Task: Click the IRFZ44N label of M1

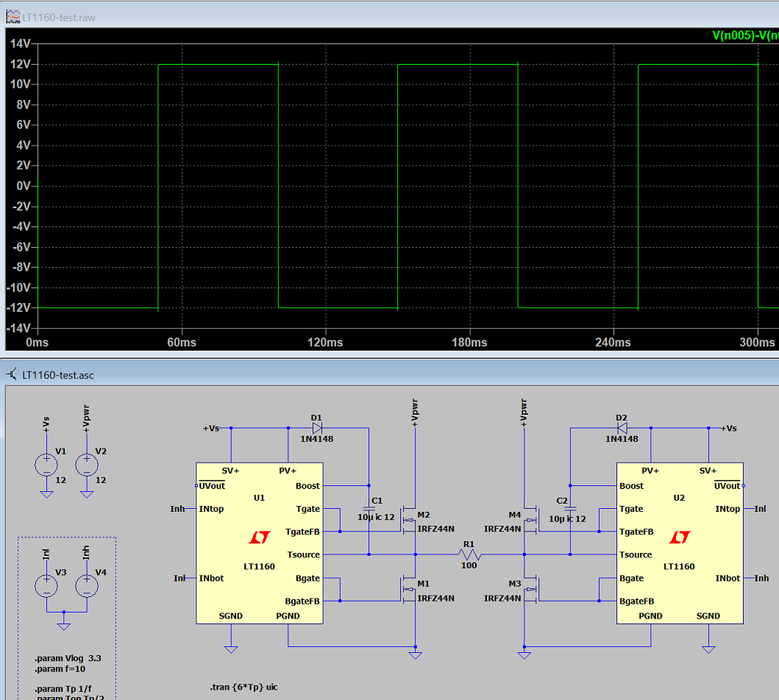Action: pos(436,599)
